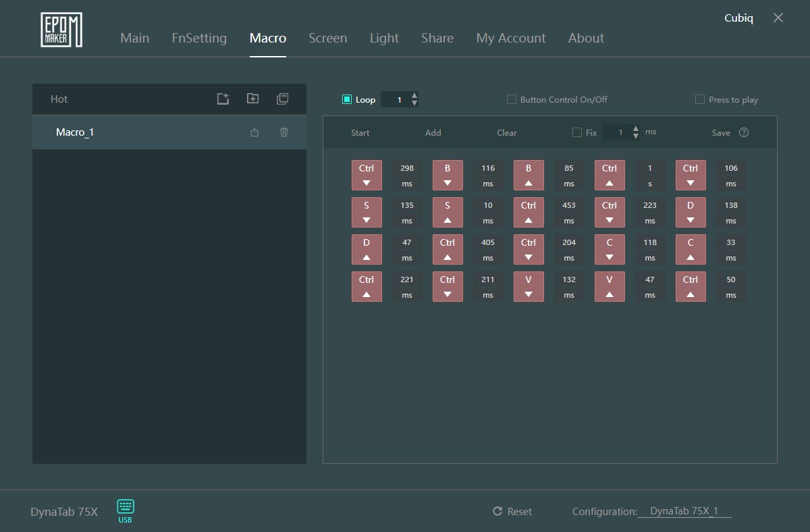Image resolution: width=810 pixels, height=532 pixels.
Task: Open the About tab
Action: (586, 38)
